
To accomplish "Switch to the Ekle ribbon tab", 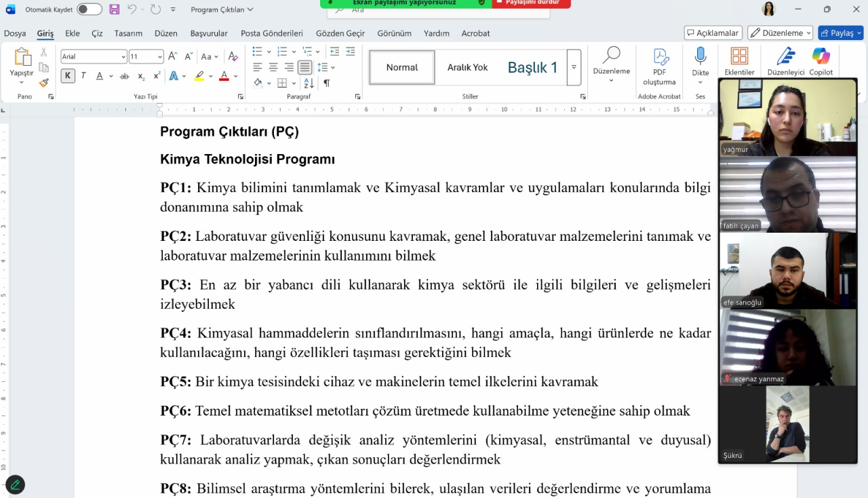I will coord(72,33).
